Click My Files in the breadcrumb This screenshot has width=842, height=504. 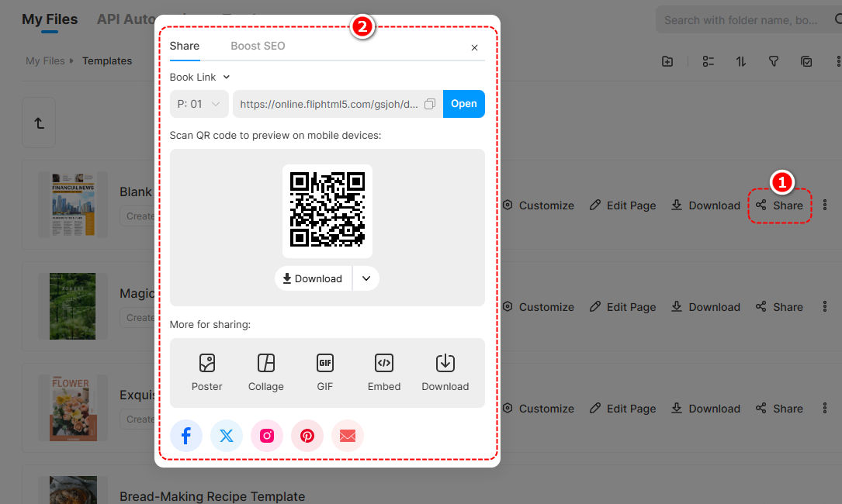tap(45, 61)
